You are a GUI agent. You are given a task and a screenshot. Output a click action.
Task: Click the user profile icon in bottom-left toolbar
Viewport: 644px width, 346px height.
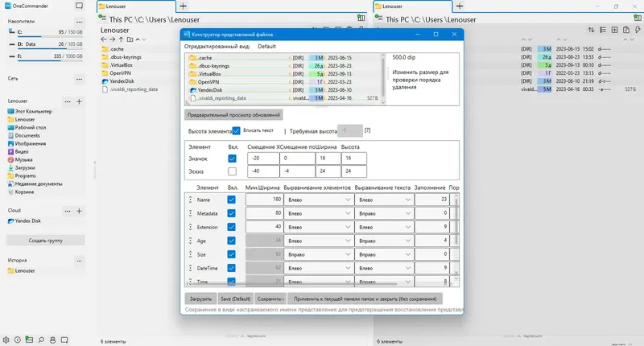pos(52,340)
